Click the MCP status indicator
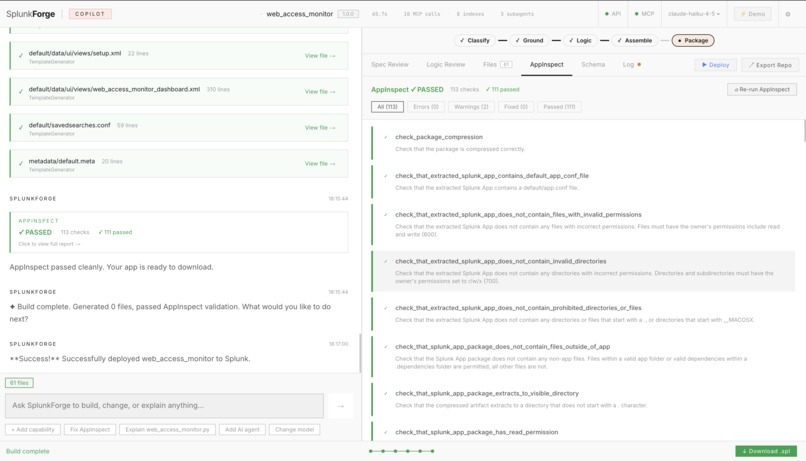The width and height of the screenshot is (806, 461). click(x=645, y=14)
